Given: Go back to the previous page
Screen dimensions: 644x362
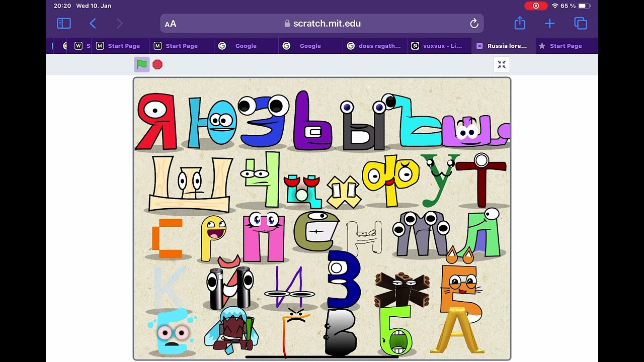Looking at the screenshot, I should point(93,23).
